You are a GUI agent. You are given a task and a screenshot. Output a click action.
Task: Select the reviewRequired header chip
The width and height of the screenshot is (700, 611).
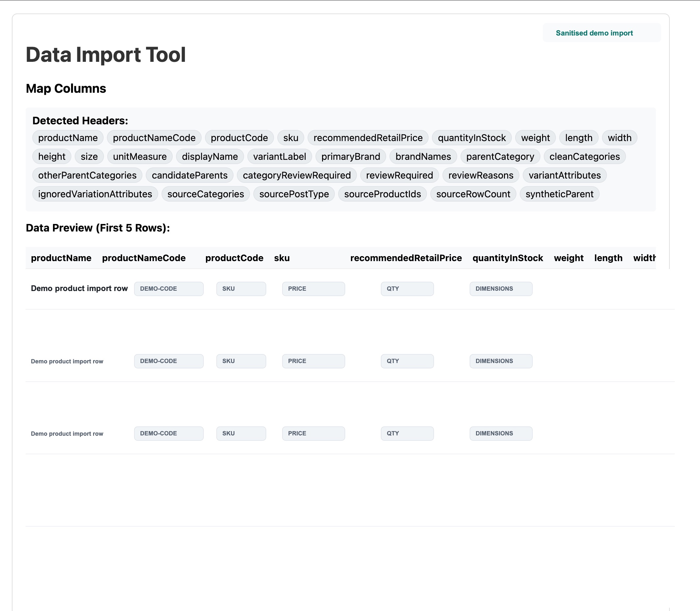(399, 175)
